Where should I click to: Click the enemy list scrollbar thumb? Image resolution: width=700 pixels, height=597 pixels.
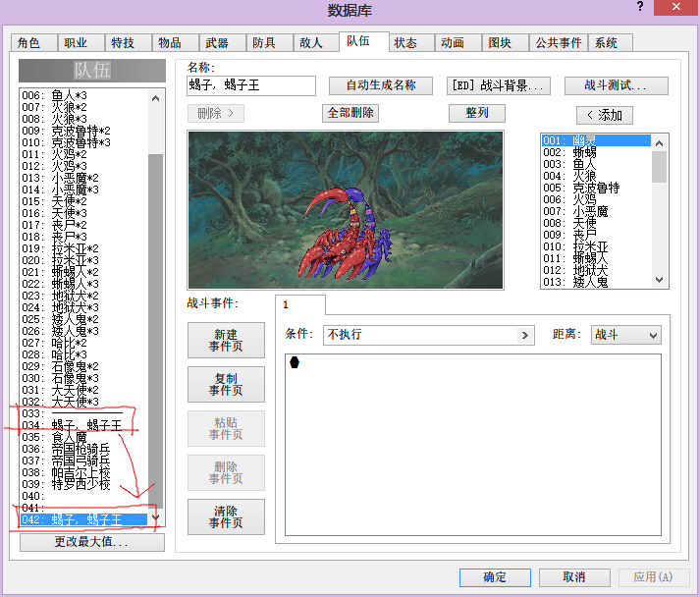tap(660, 167)
